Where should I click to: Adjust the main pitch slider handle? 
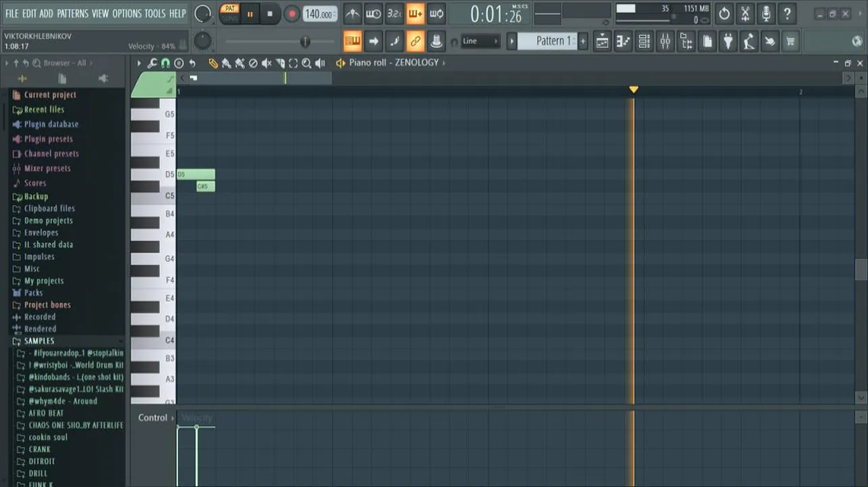[x=305, y=42]
